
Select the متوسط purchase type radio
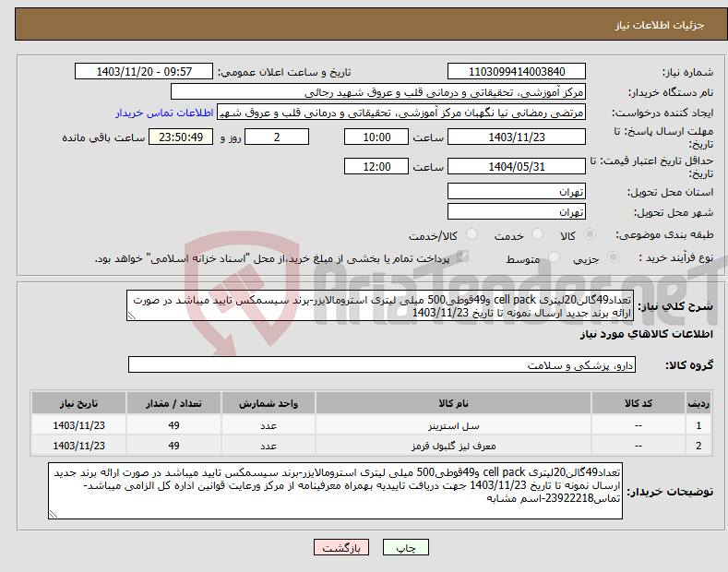(554, 257)
